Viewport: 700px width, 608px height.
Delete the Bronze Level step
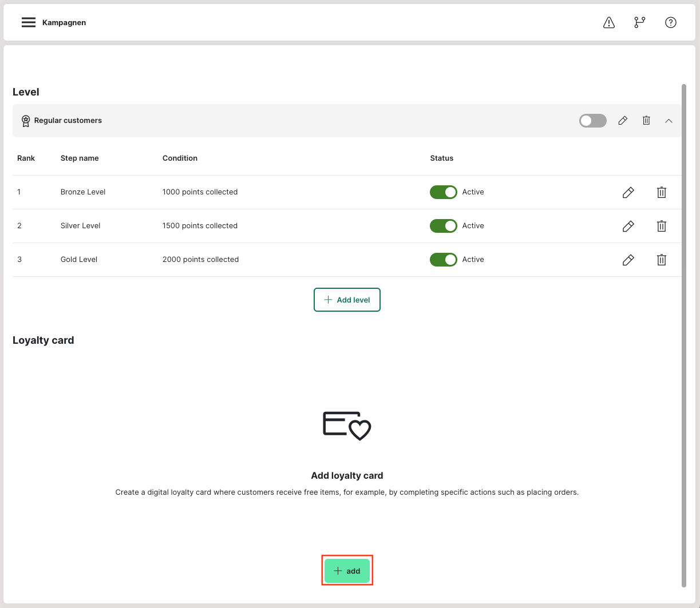coord(662,192)
